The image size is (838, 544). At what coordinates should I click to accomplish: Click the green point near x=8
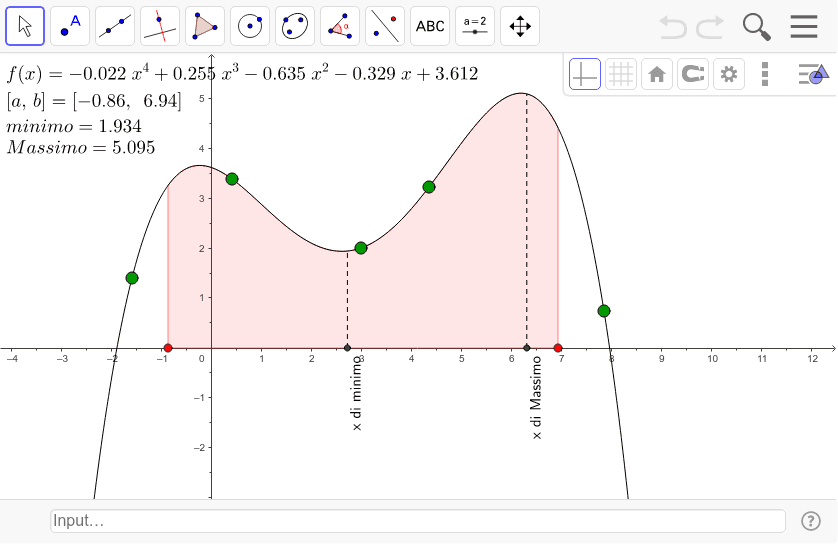tap(604, 311)
